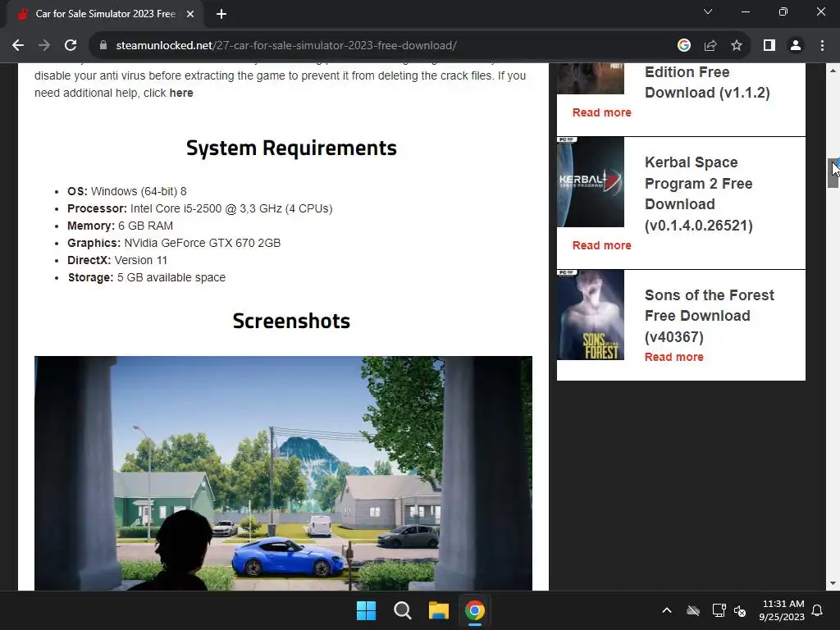Click the 'Storage: 5 GB available space' line
840x630 pixels.
[146, 277]
